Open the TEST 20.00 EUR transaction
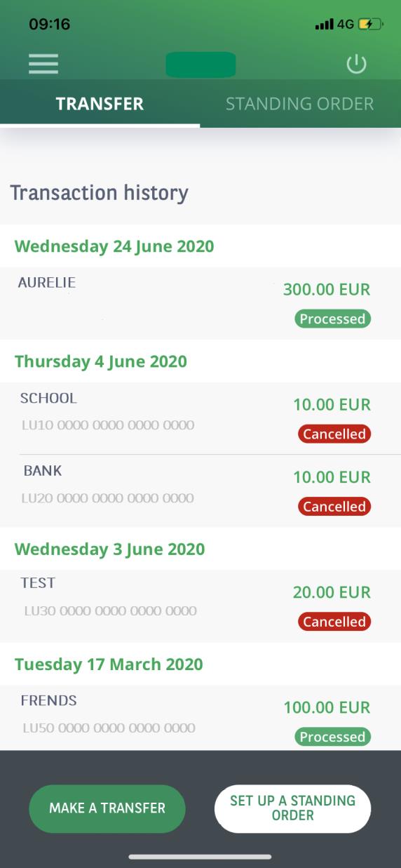401x868 pixels. pyautogui.click(x=200, y=606)
